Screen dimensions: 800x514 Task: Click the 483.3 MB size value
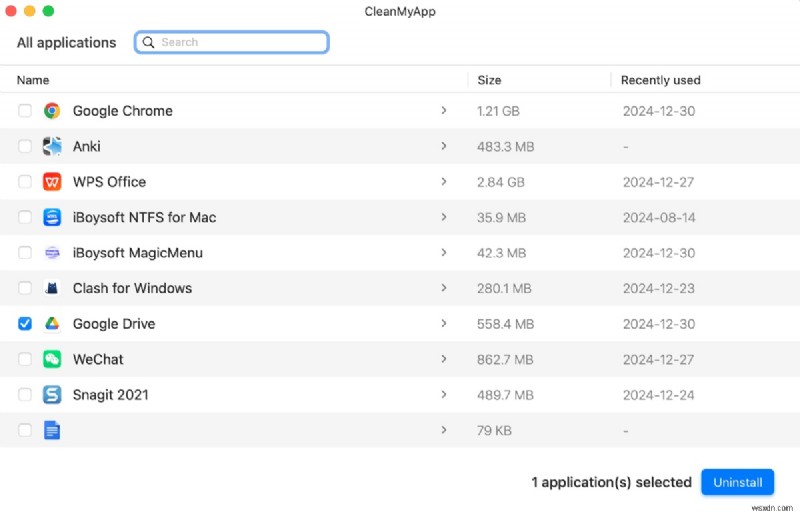pos(505,147)
